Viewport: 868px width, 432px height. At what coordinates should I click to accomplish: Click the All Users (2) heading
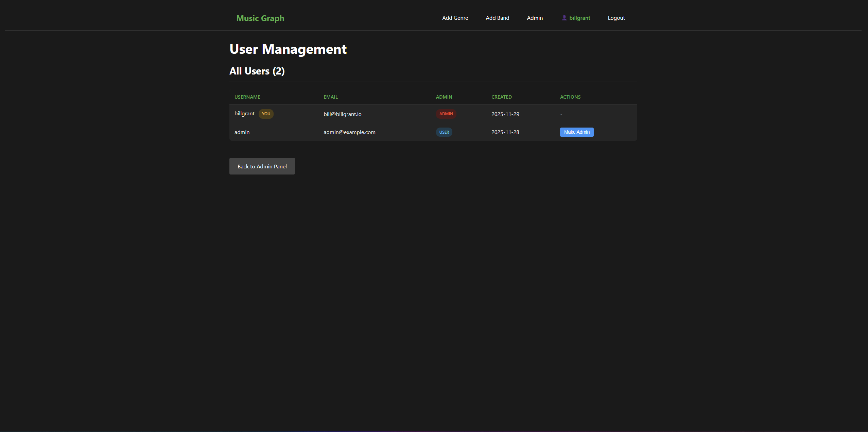tap(257, 71)
